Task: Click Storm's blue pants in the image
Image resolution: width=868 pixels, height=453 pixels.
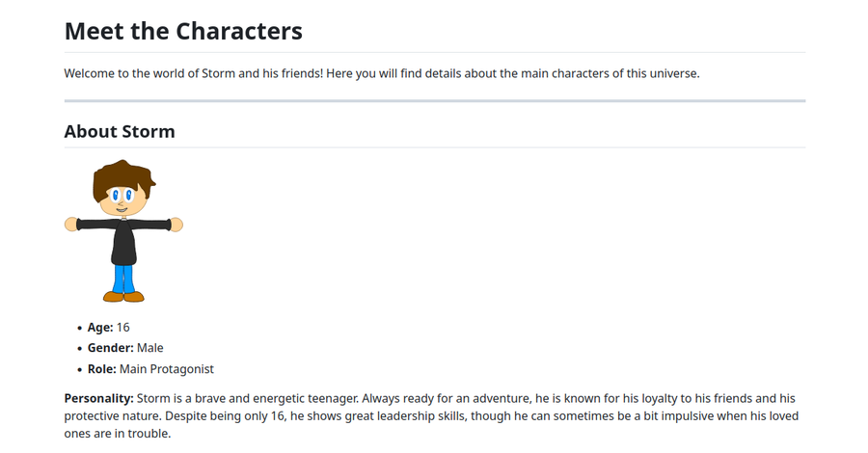Action: (x=122, y=279)
